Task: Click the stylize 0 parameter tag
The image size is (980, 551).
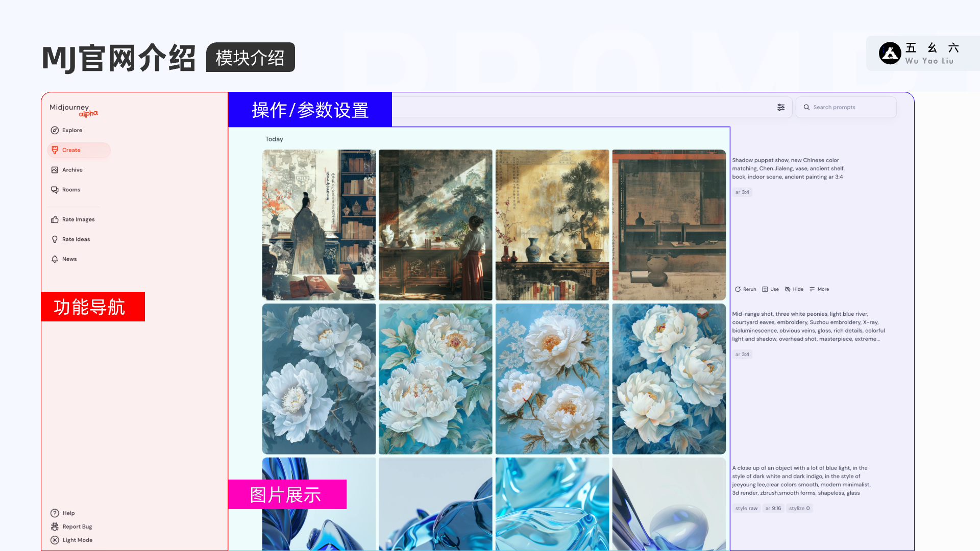Action: pos(799,508)
